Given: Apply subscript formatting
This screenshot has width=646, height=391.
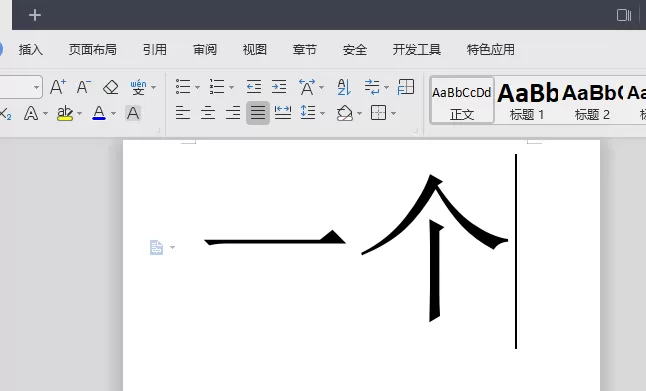Looking at the screenshot, I should 5,113.
